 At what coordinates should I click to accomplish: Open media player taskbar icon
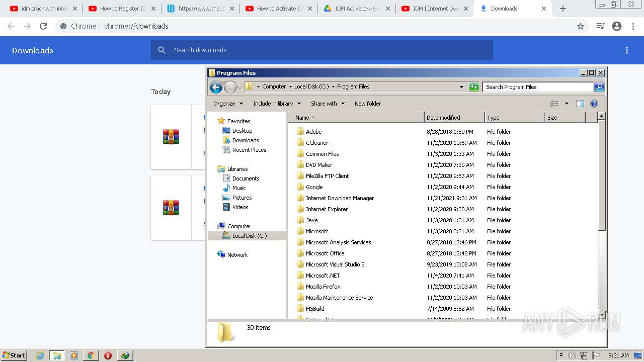click(x=74, y=355)
